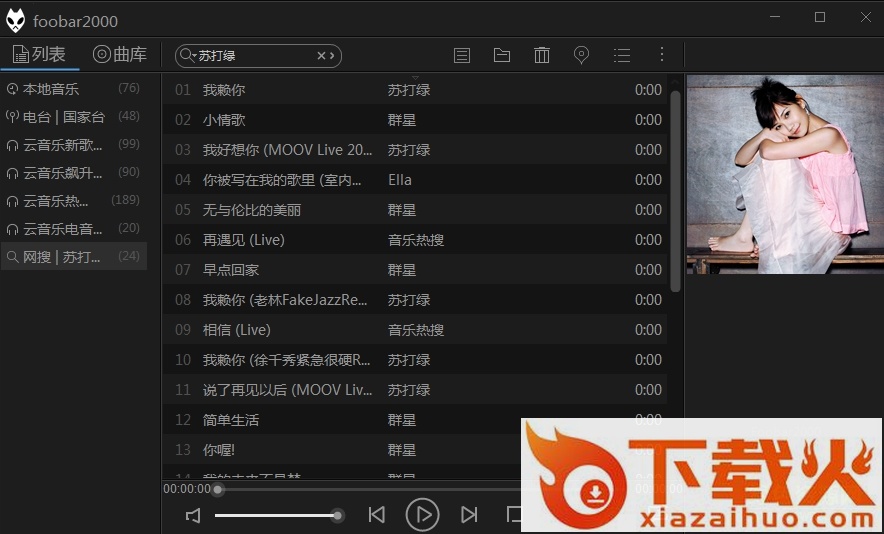Click the trash delete toolbar icon
Image resolution: width=884 pixels, height=534 pixels.
pos(542,55)
